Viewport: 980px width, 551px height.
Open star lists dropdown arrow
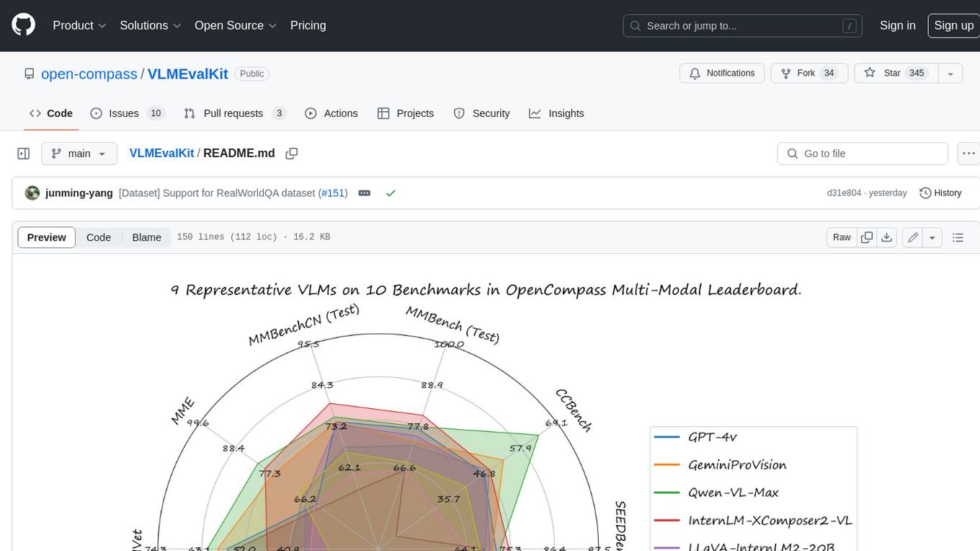click(x=950, y=74)
